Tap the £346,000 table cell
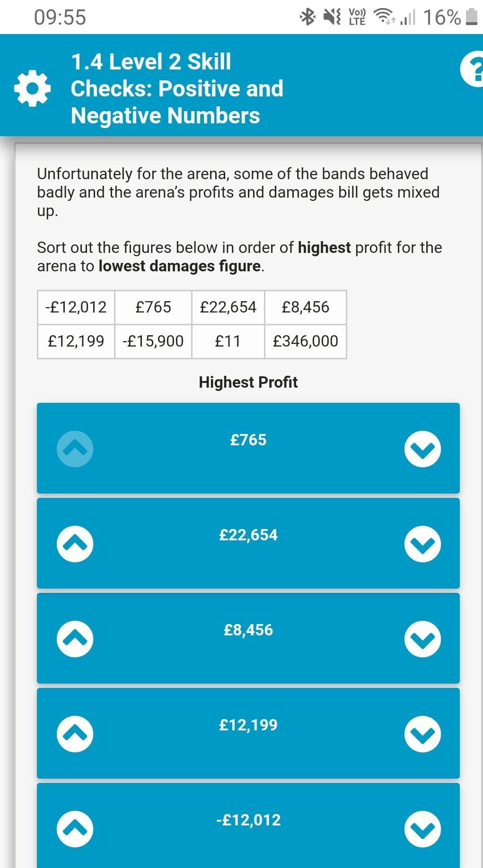The image size is (483, 868). click(306, 341)
